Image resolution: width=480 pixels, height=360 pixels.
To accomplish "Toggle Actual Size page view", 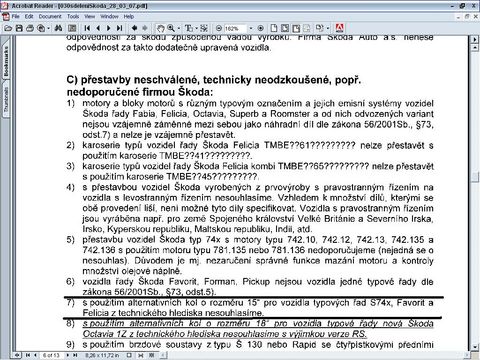I will click(x=274, y=28).
